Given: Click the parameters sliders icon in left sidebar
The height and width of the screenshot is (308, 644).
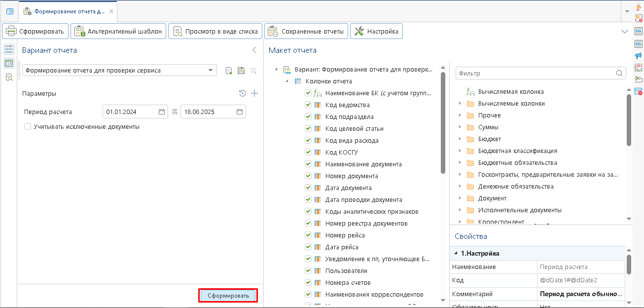Looking at the screenshot, I should pos(9,49).
